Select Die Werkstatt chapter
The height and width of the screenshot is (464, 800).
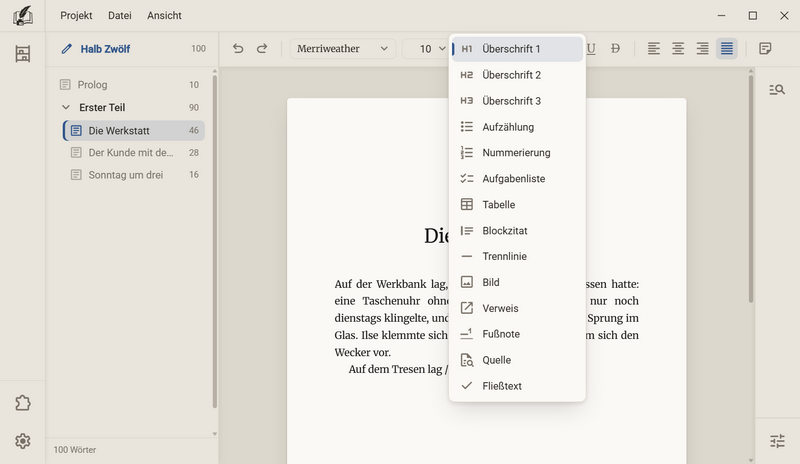pos(134,131)
